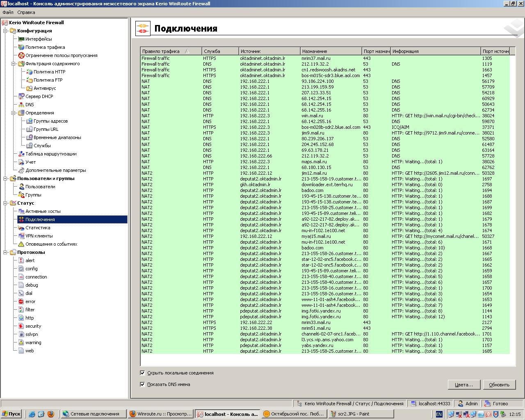The height and width of the screenshot is (420, 525).
Task: Open Ограничение полосы пропускания icon
Action: tap(21, 55)
